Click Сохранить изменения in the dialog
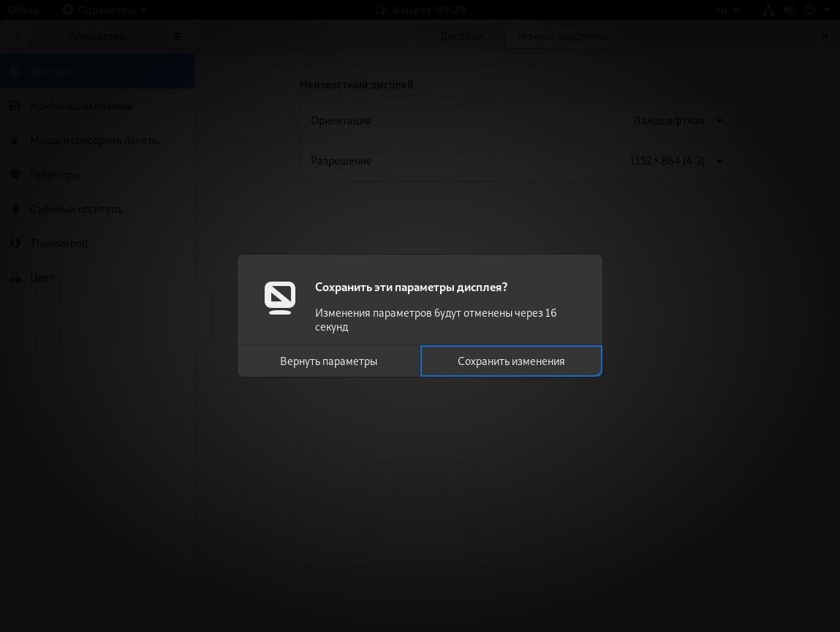The height and width of the screenshot is (632, 840). tap(511, 361)
